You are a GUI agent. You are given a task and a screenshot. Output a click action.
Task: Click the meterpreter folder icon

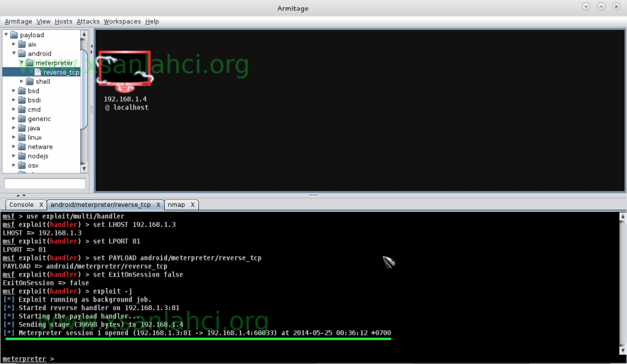[x=29, y=63]
